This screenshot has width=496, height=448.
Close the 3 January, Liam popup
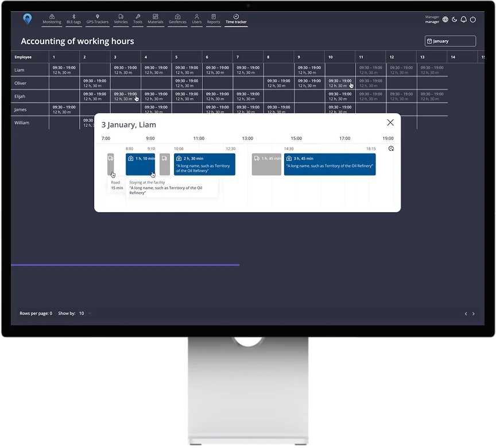390,123
